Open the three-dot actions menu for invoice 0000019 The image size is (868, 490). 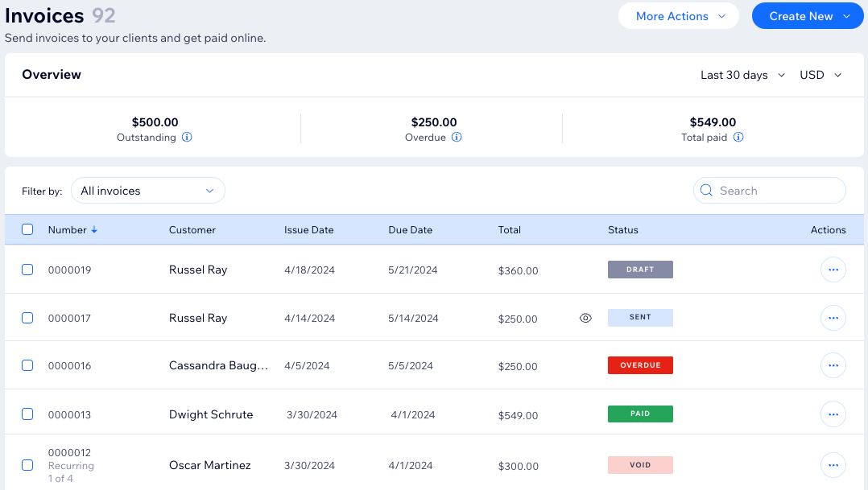(833, 270)
